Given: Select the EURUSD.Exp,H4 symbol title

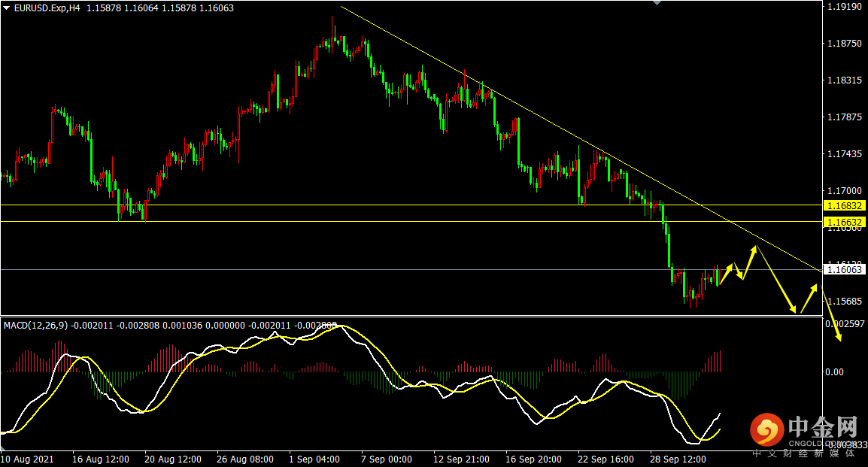Looking at the screenshot, I should click(47, 8).
